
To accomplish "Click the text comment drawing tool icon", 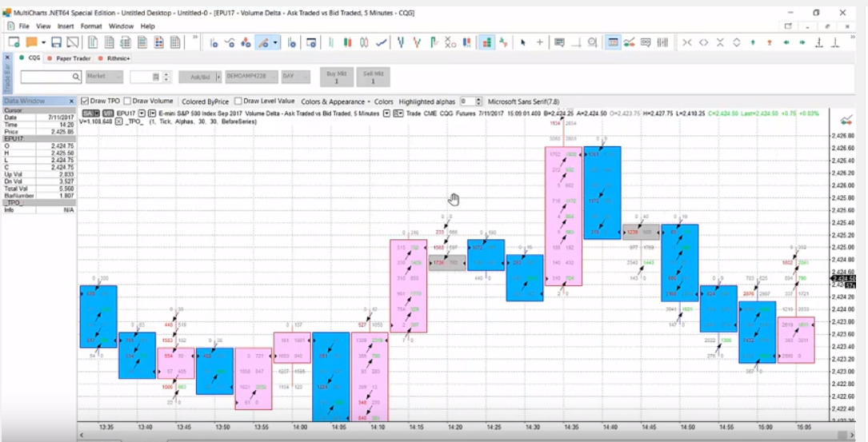I will coord(558,42).
